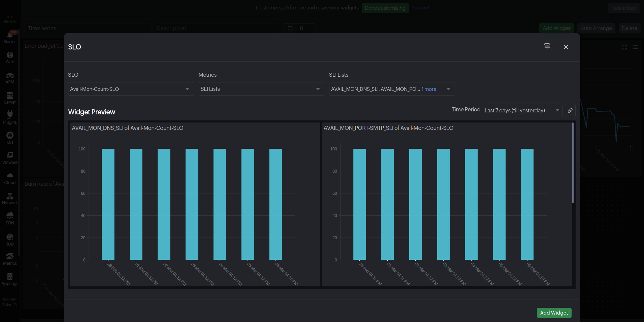Screen dimensions: 644x324
Task: Select the Plugins sidebar icon
Action: (10, 118)
